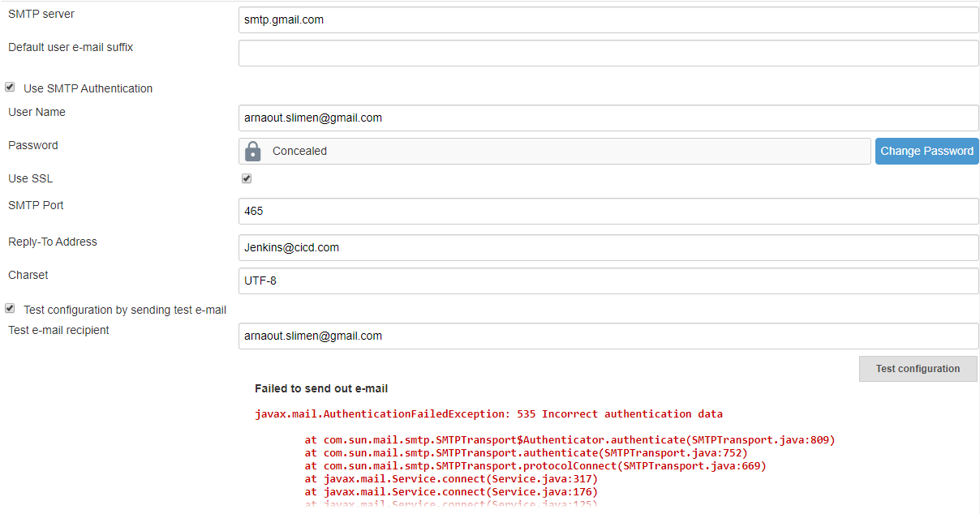Focus the SMTP server input field
The image size is (980, 514).
coord(608,19)
